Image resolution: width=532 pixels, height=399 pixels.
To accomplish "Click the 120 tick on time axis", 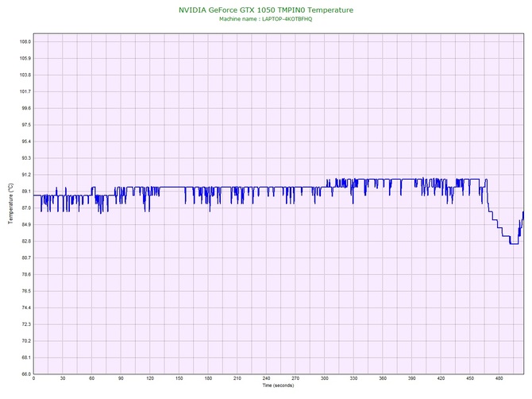I will click(150, 378).
